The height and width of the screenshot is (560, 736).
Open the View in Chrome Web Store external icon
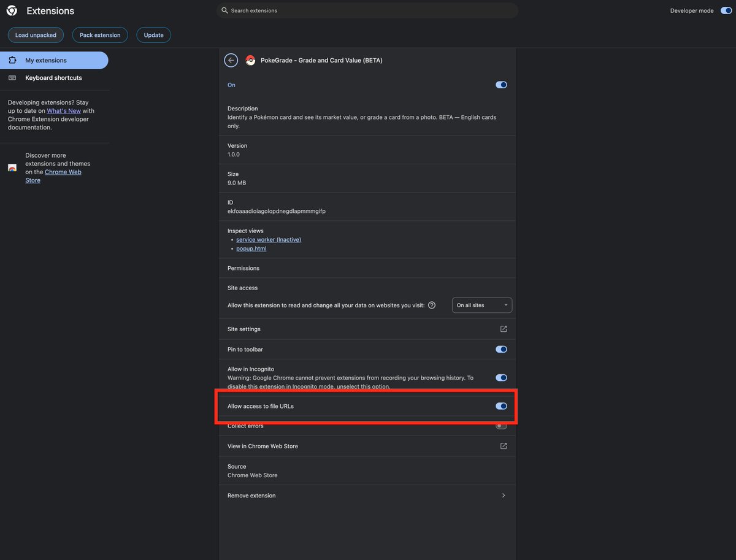(504, 446)
